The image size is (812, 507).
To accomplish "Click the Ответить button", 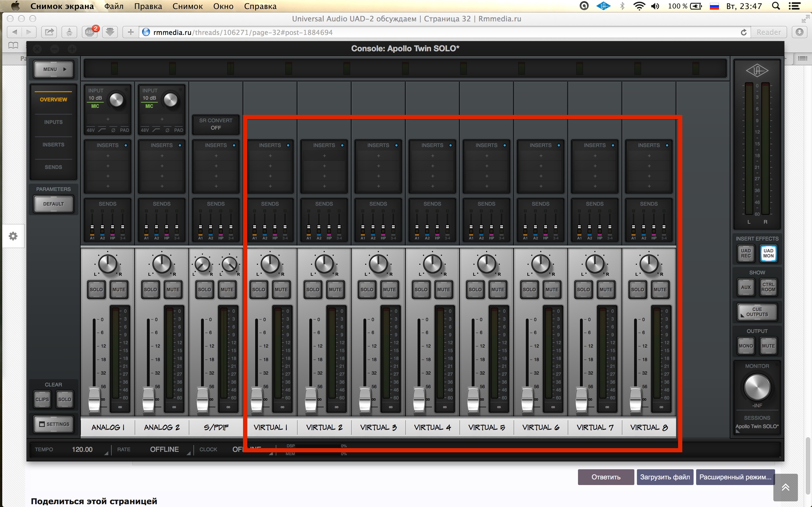I will coord(606,477).
